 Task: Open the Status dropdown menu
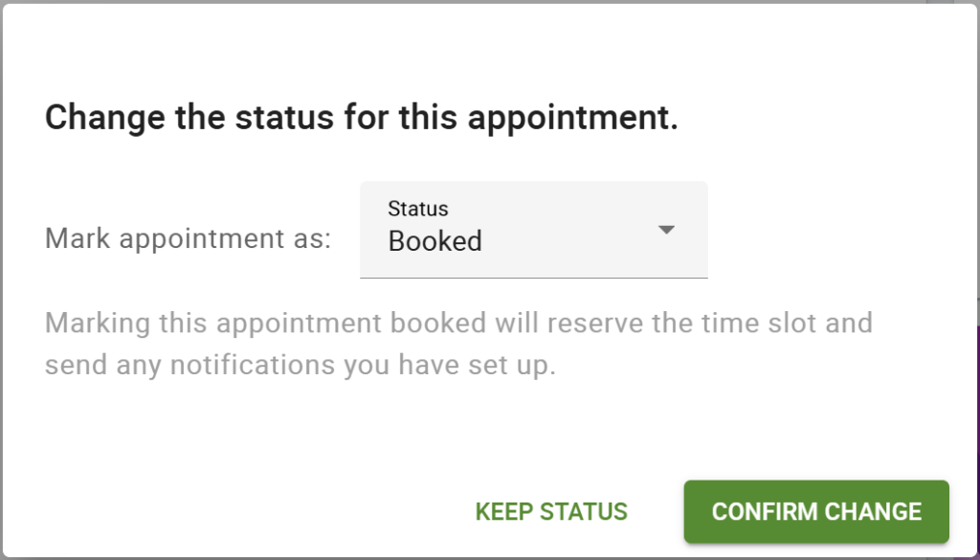534,230
